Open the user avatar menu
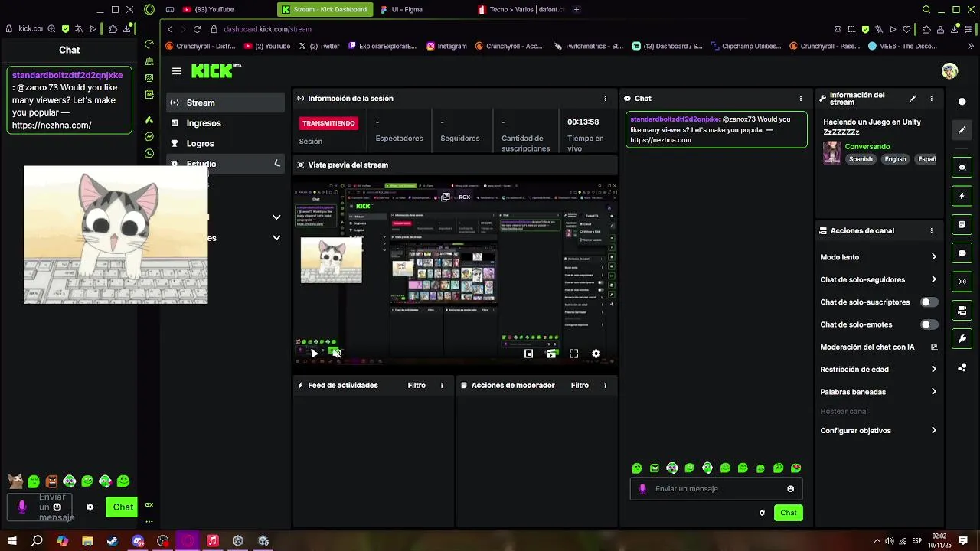Viewport: 980px width, 551px height. tap(949, 71)
